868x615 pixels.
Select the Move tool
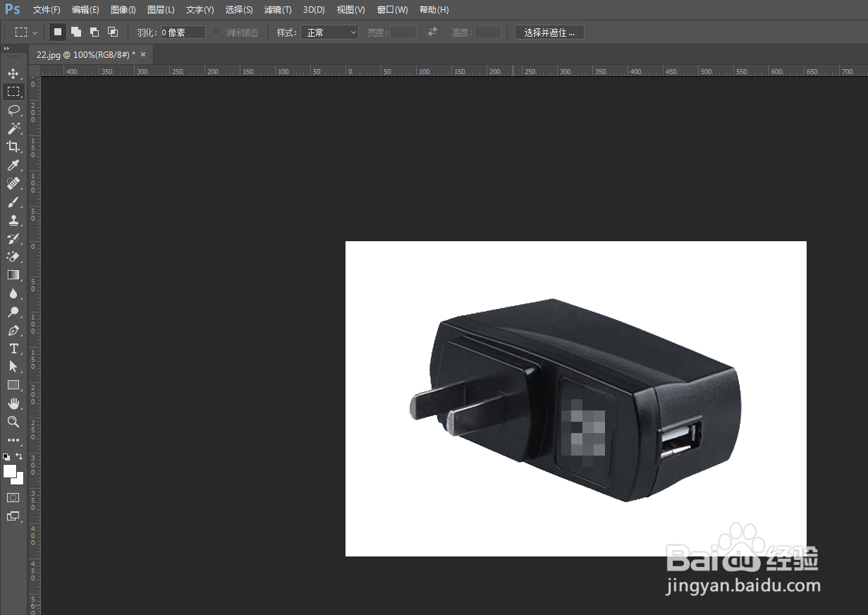tap(13, 73)
